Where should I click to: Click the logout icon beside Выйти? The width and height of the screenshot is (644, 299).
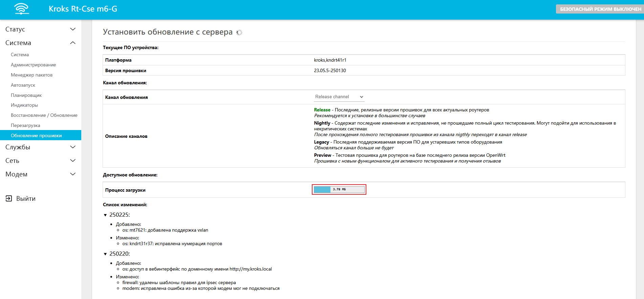point(9,198)
